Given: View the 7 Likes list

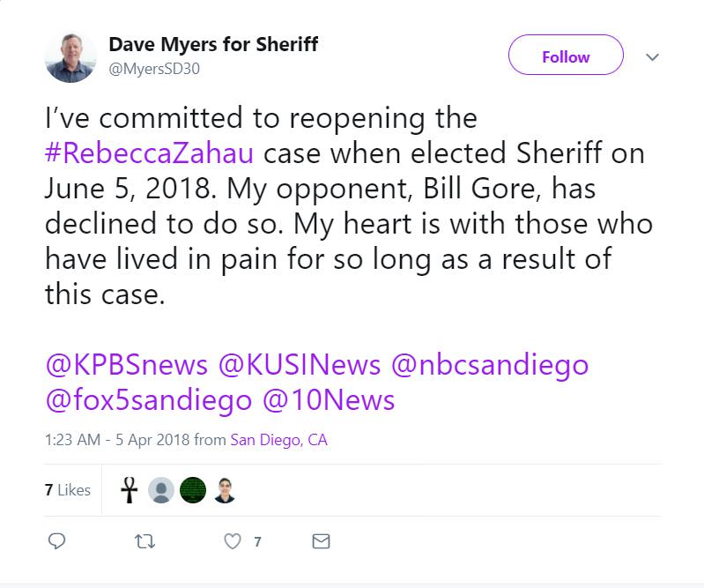Looking at the screenshot, I should pyautogui.click(x=68, y=490).
